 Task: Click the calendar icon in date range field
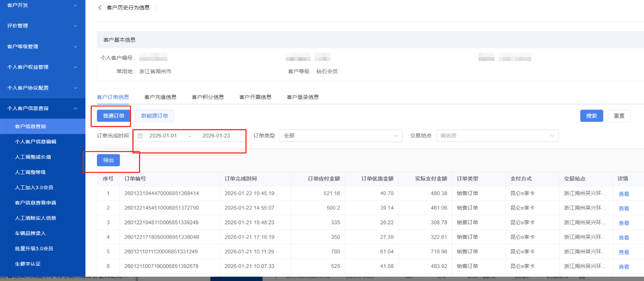[140, 136]
